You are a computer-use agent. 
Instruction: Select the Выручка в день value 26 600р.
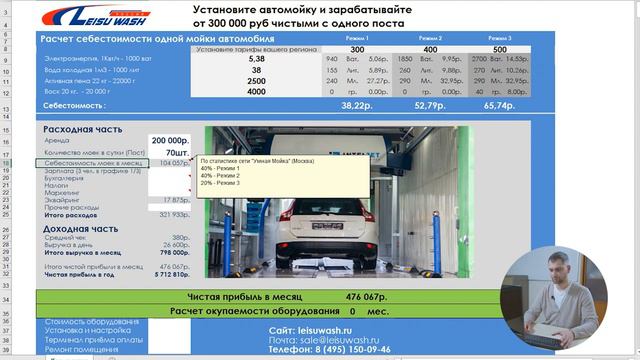click(x=176, y=245)
